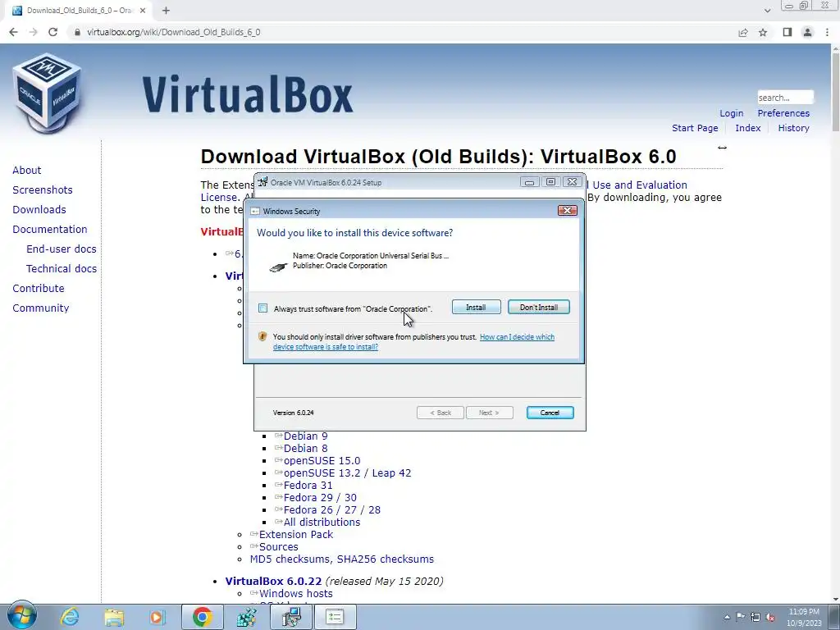View site information lock icon
This screenshot has height=630, width=840.
tap(77, 32)
